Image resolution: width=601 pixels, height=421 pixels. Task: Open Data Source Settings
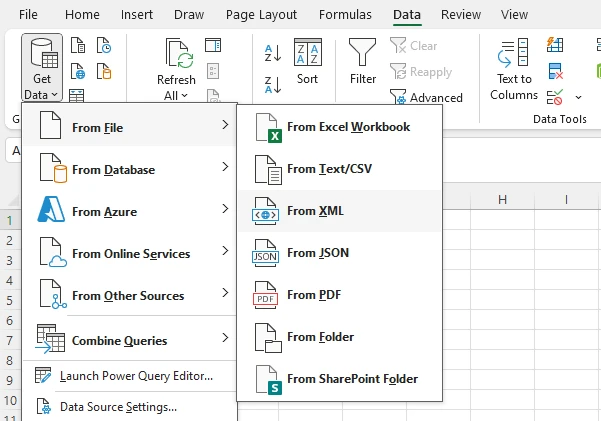click(x=130, y=407)
